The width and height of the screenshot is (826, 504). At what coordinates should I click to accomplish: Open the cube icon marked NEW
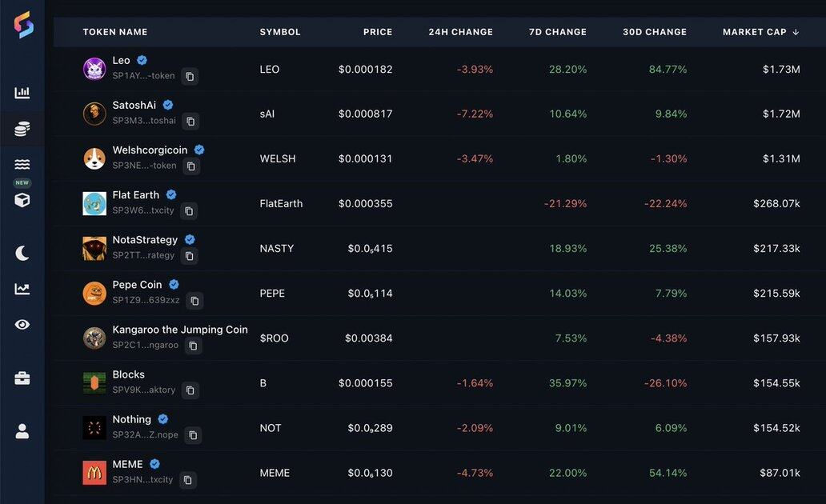click(22, 199)
